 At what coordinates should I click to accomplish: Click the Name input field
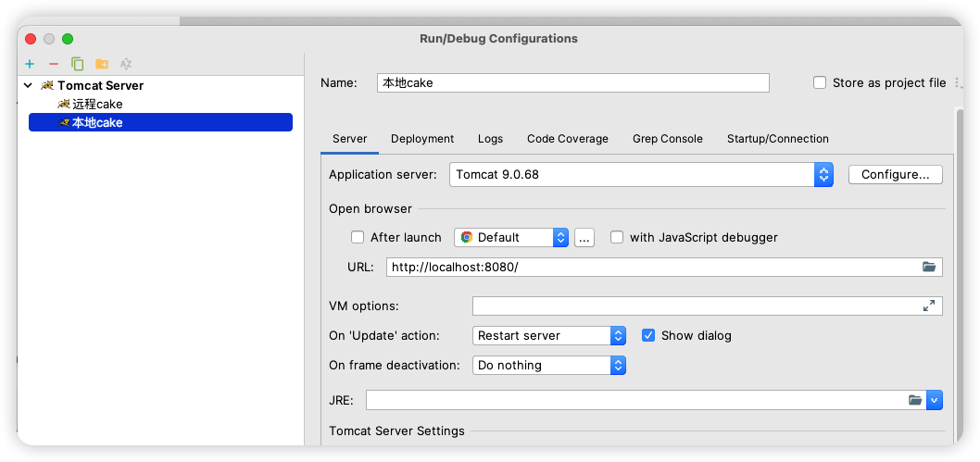point(573,82)
